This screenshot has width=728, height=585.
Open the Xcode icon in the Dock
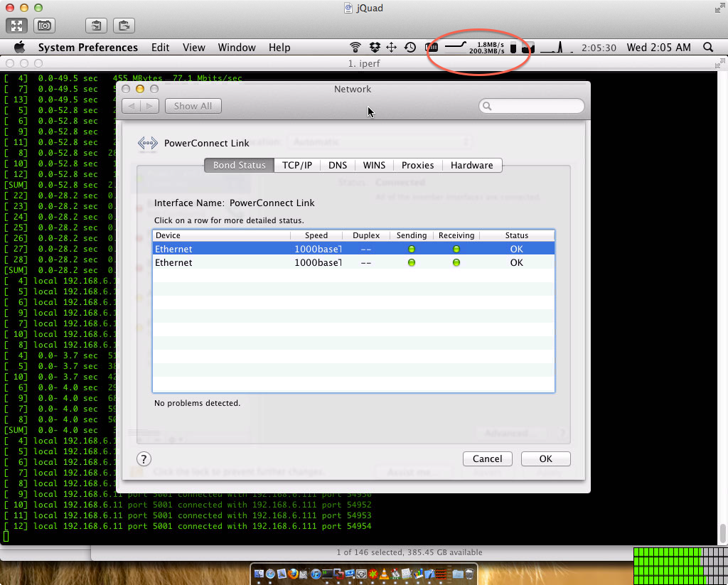point(429,574)
